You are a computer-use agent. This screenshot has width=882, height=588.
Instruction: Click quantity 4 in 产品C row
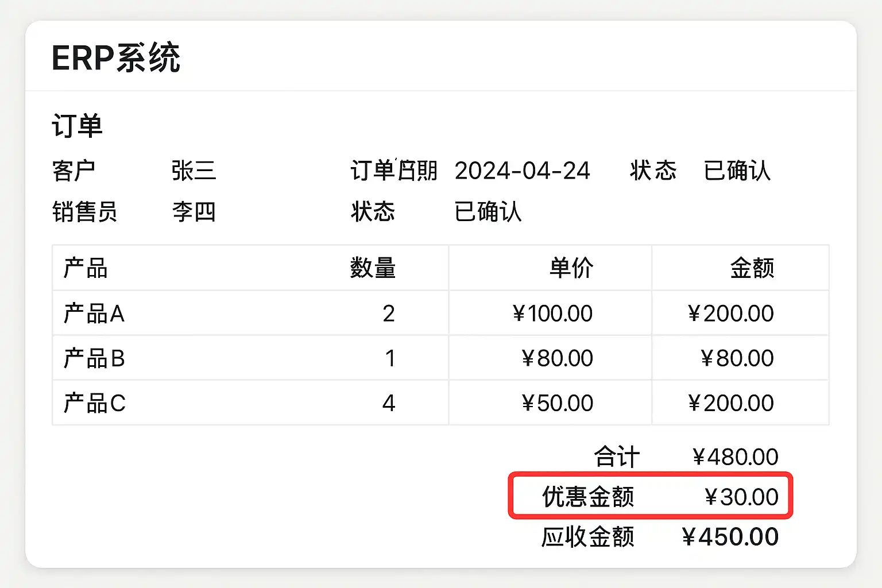pyautogui.click(x=389, y=403)
